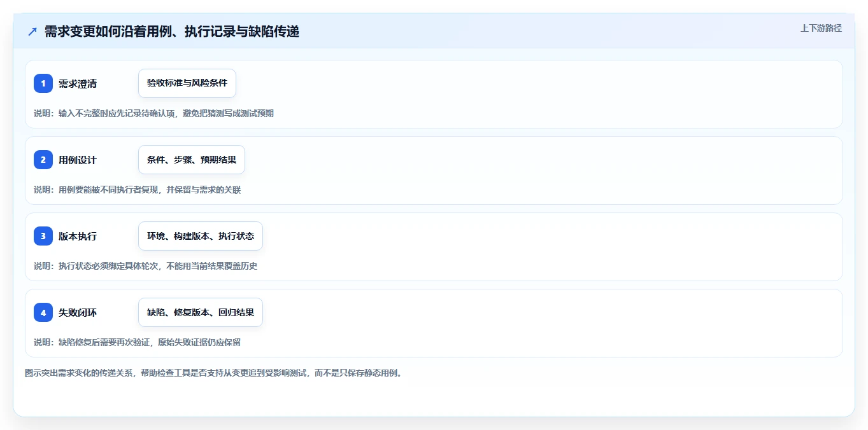Click the note starting 用例要能被不同执行者复现
The image size is (868, 430).
coord(137,190)
